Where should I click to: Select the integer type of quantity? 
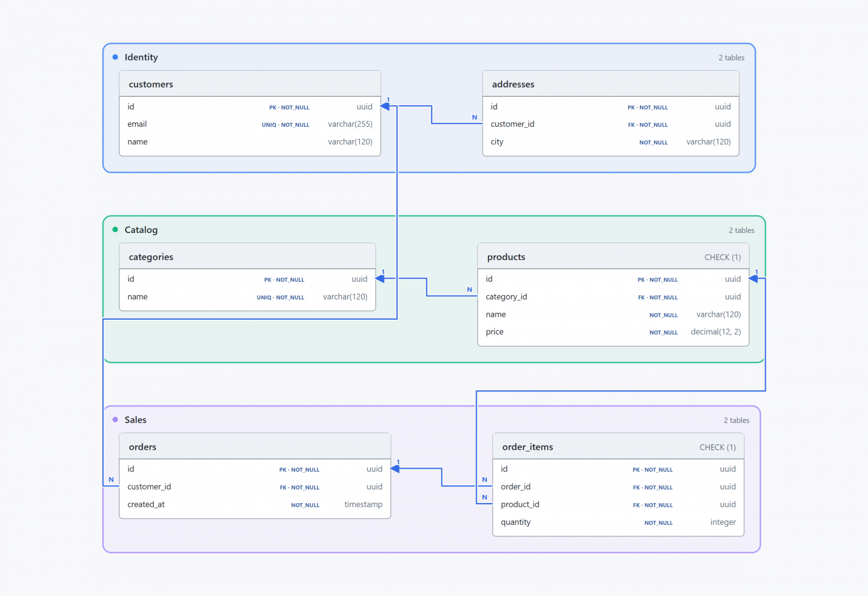click(723, 522)
